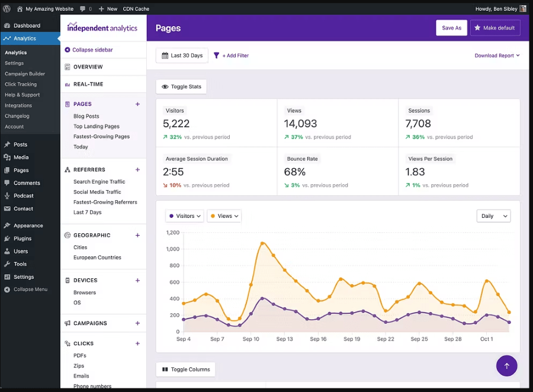Open the Download Report link
Viewport: 533px width, 392px height.
[493, 55]
